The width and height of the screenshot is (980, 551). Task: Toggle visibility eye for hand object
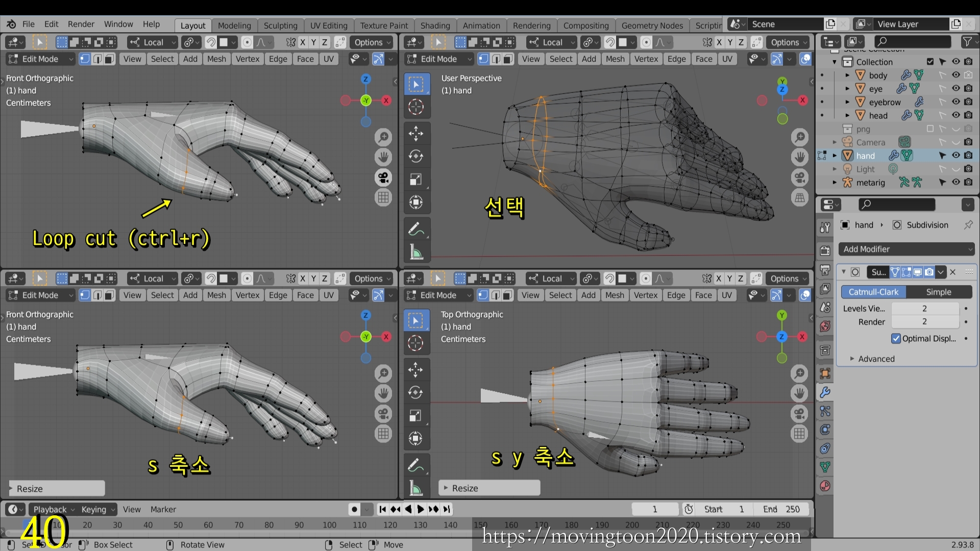955,156
